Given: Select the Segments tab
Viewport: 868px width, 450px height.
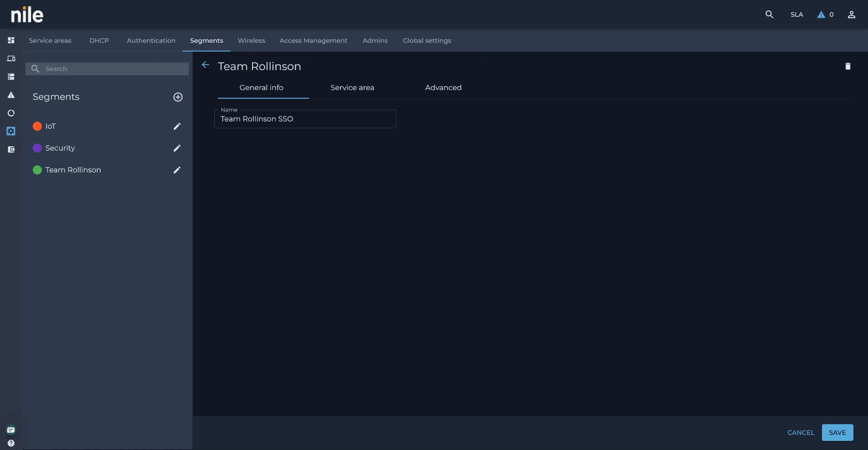Looking at the screenshot, I should (x=207, y=40).
